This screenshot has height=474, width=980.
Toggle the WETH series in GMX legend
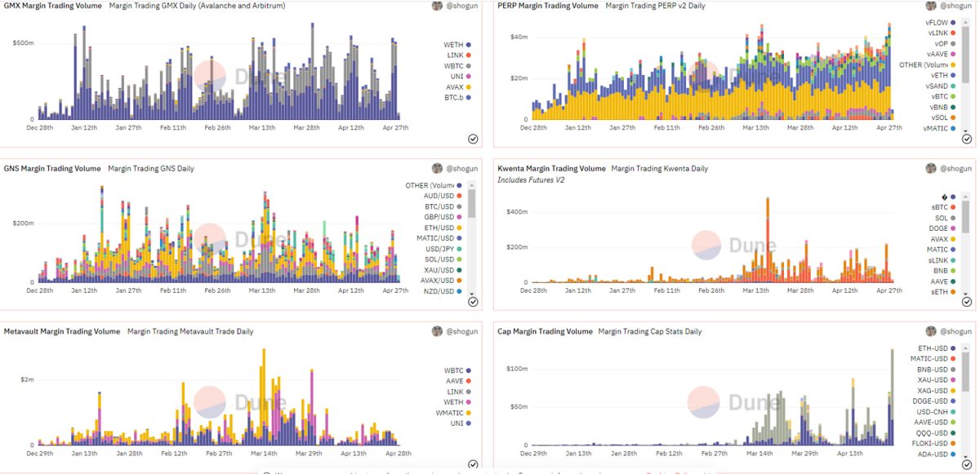pos(452,43)
